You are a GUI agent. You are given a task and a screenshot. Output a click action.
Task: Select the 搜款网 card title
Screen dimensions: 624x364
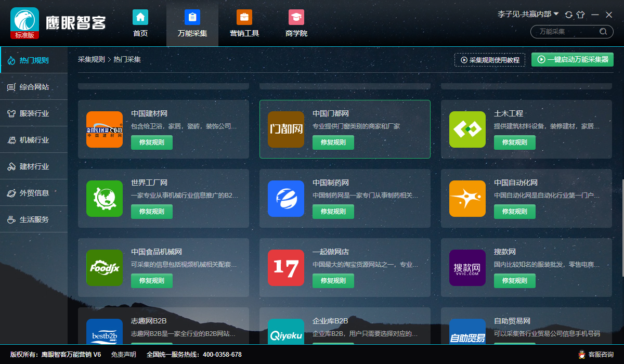505,252
